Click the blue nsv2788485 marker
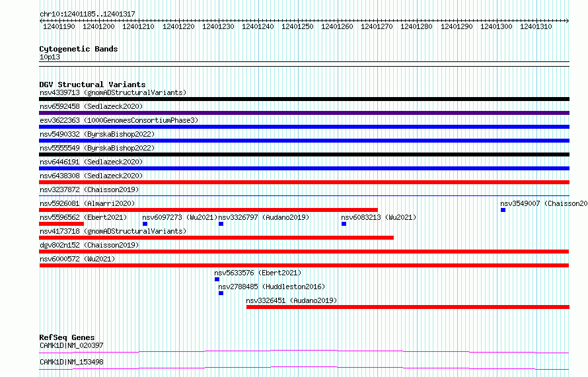 point(221,293)
